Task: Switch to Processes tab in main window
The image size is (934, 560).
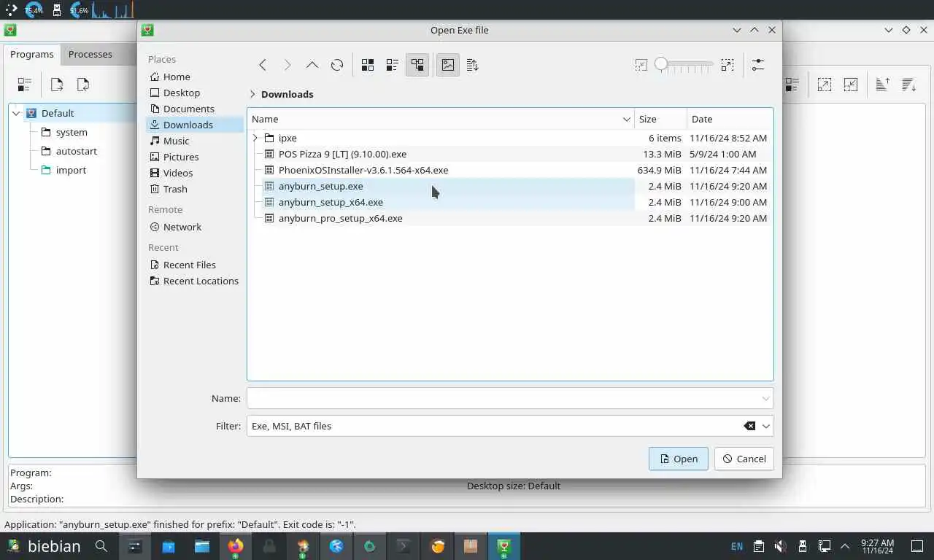Action: (90, 54)
